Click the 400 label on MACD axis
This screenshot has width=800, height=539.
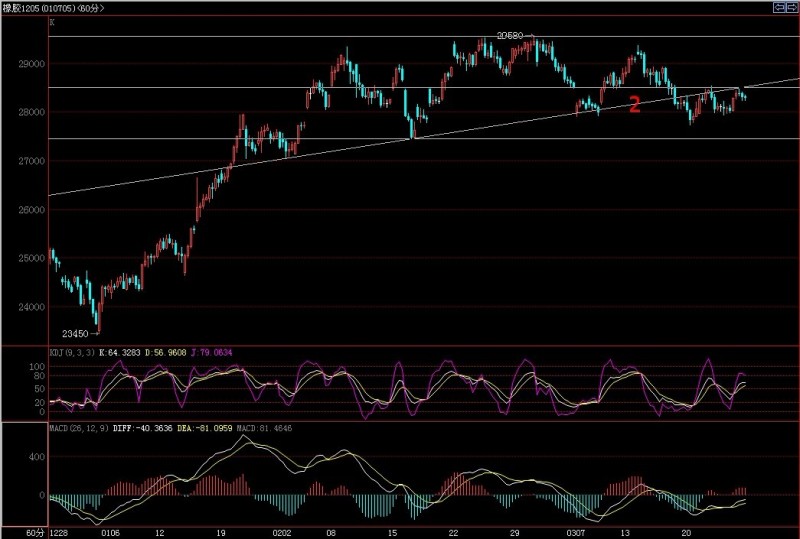[x=36, y=457]
